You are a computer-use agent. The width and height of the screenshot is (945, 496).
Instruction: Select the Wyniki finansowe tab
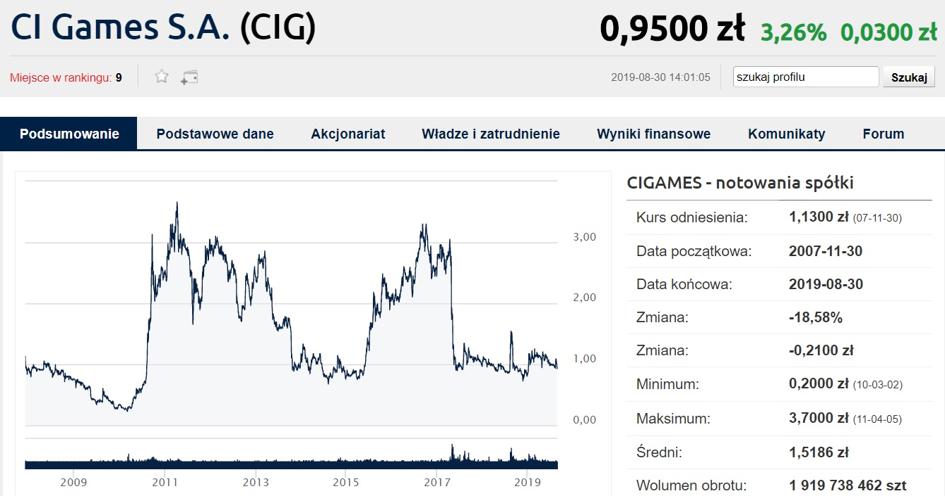[654, 134]
